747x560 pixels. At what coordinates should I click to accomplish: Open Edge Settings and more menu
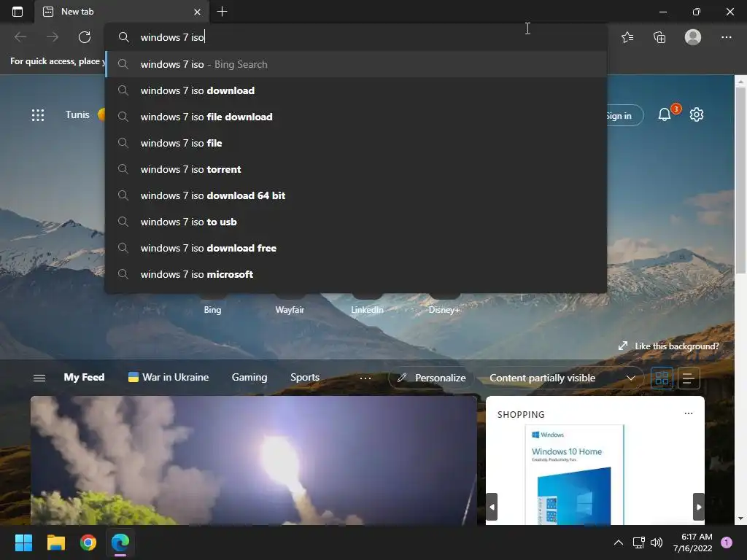tap(726, 37)
